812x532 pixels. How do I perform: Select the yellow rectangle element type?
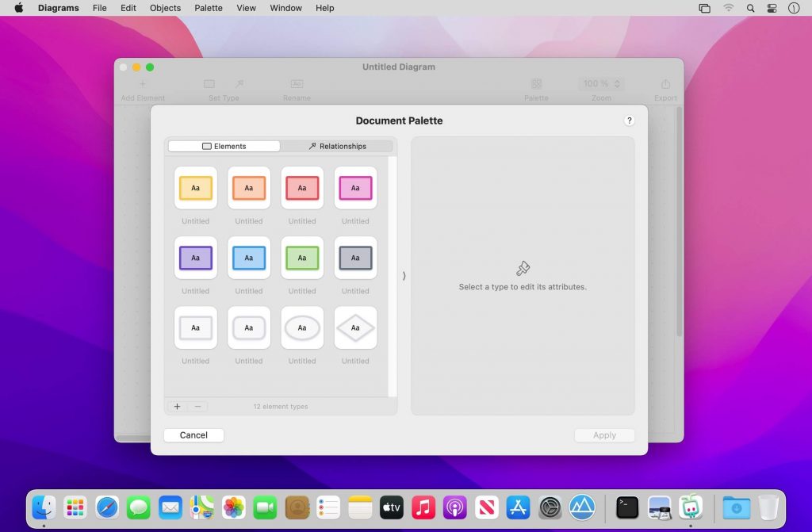(x=195, y=188)
